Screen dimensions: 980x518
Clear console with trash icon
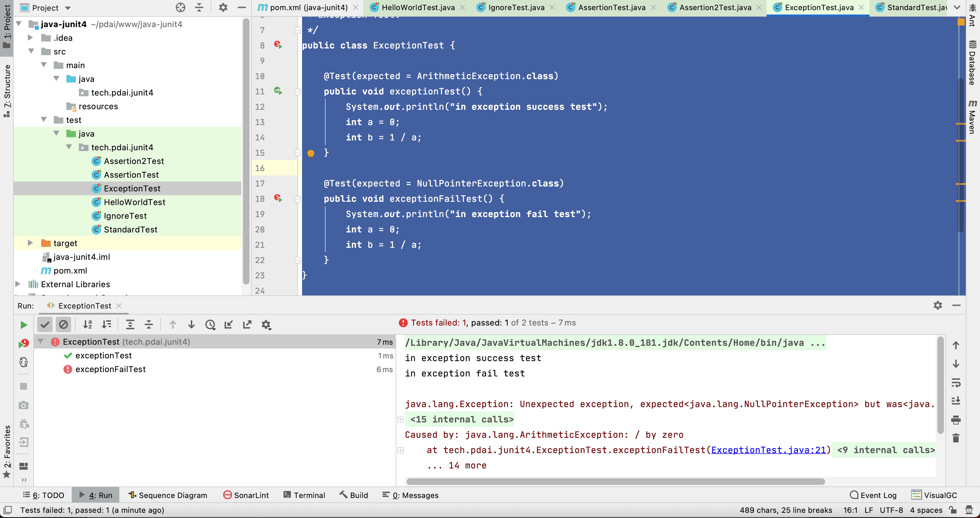click(956, 438)
